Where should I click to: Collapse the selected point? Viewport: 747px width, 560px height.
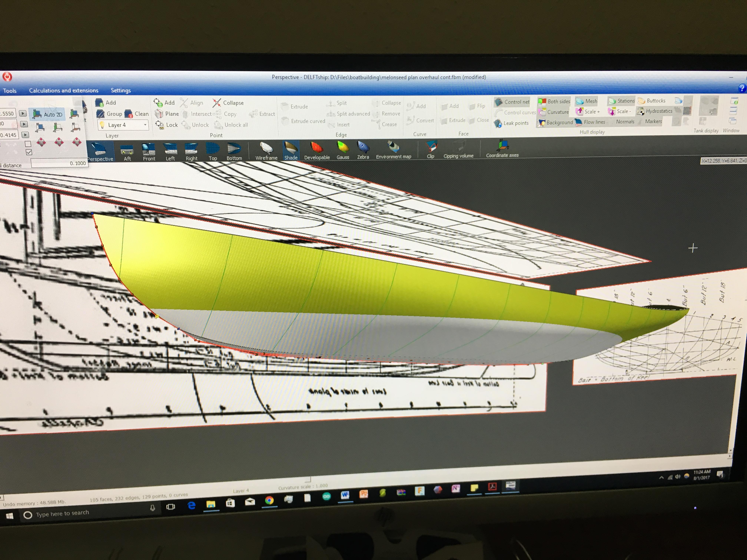[x=228, y=103]
